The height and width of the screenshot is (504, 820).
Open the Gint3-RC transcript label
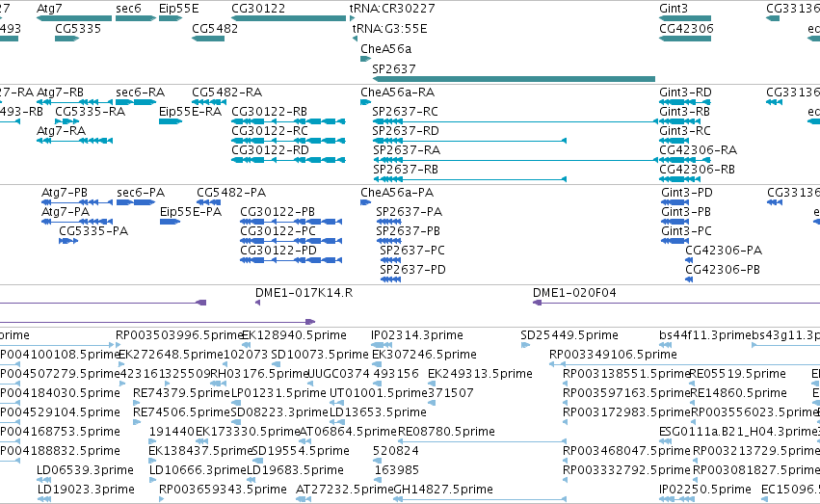point(685,131)
